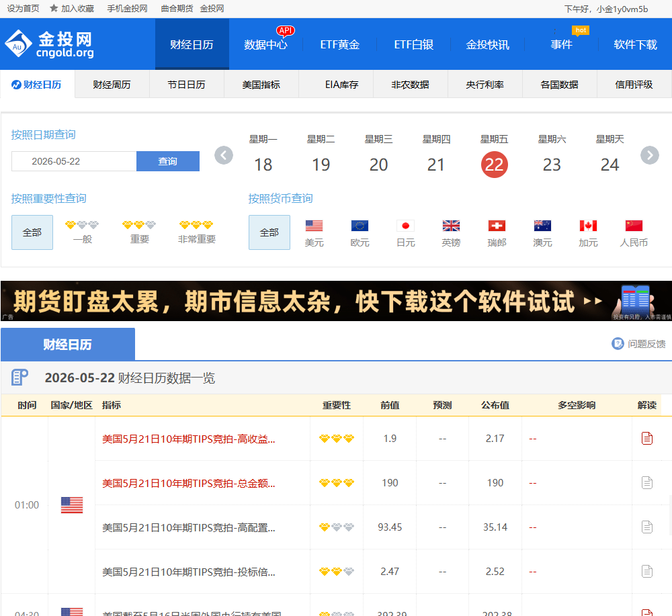Open 数据中心 navigation item
The width and height of the screenshot is (672, 616).
[265, 44]
